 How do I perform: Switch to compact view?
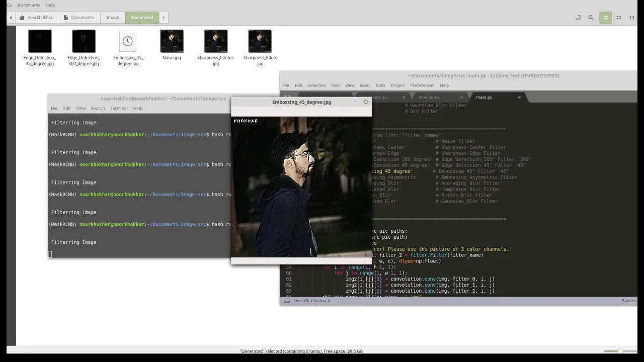click(632, 18)
